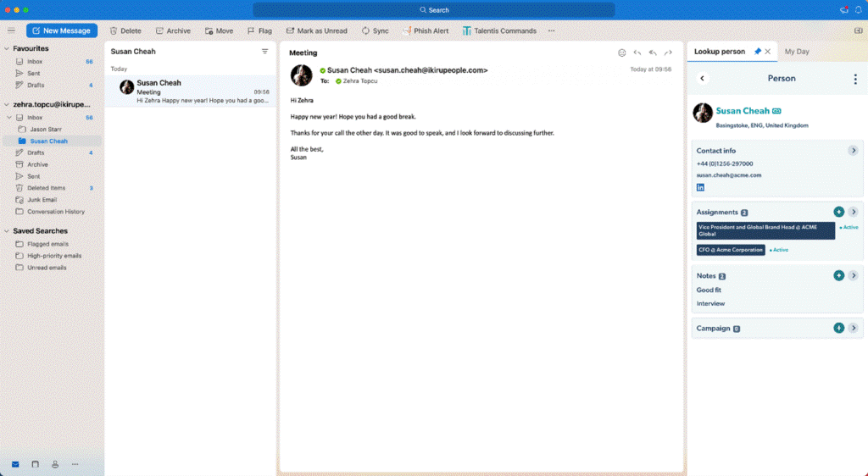Add a new assignment with plus icon

point(838,212)
